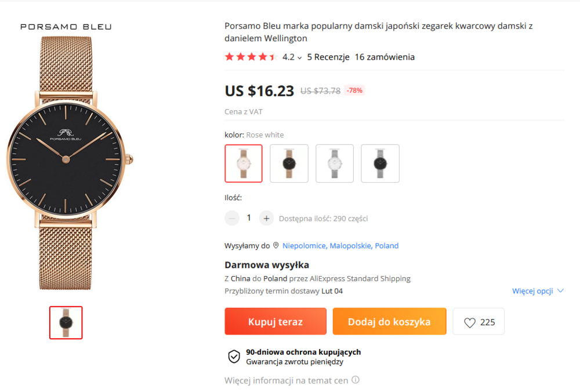Select the watch thumbnail below main image

coord(66,322)
